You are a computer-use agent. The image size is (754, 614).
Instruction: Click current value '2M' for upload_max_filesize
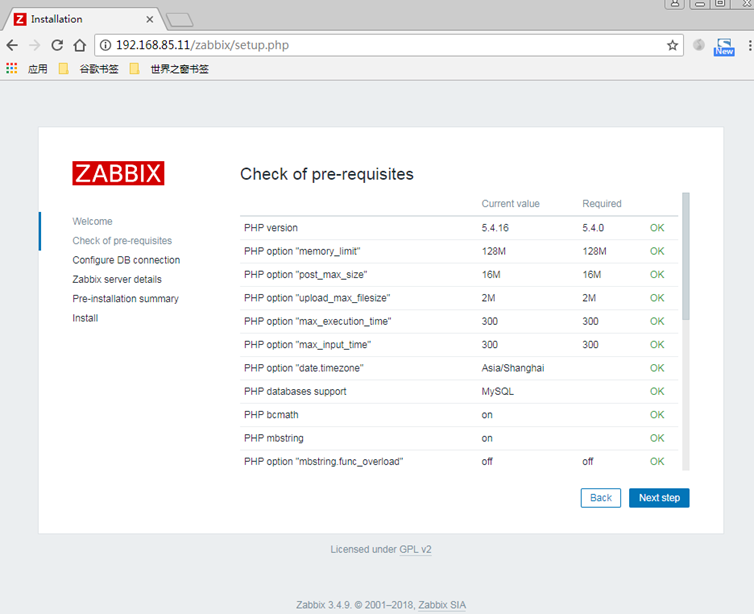(489, 298)
